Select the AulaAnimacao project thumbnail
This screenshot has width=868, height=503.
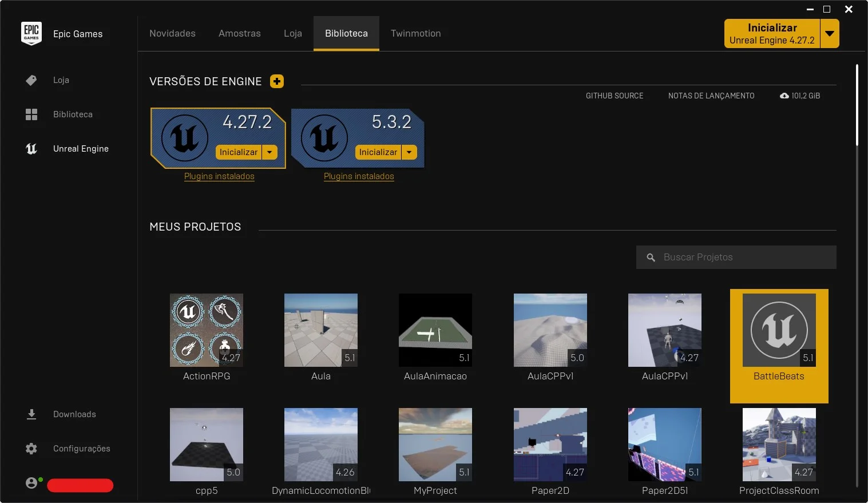click(x=435, y=330)
